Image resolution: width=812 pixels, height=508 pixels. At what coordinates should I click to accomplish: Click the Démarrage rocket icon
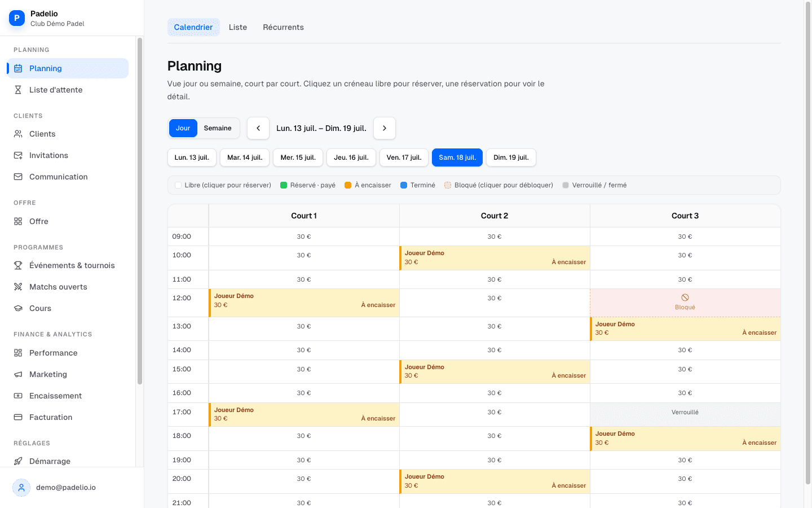click(18, 461)
